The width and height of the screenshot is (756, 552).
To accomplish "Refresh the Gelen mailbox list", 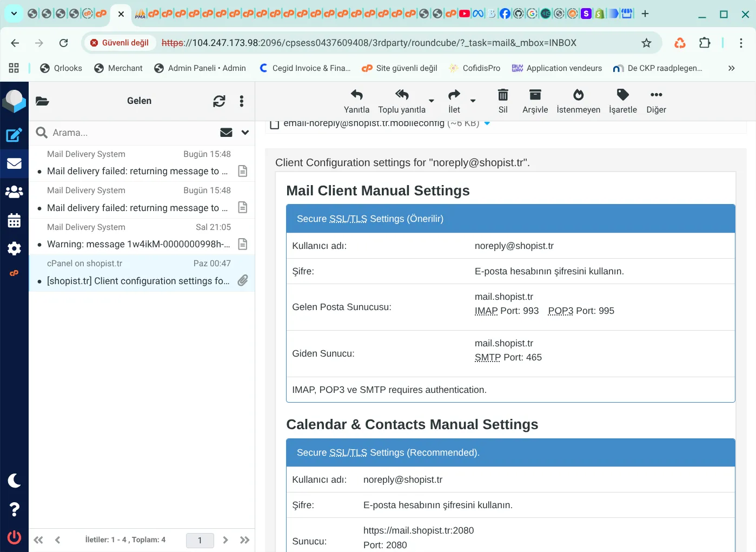I will pyautogui.click(x=219, y=101).
